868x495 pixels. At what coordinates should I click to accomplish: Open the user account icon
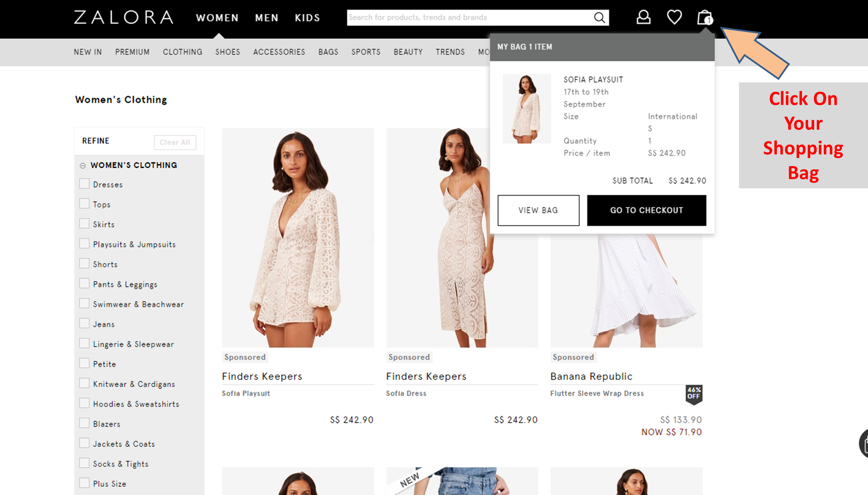[x=643, y=17]
